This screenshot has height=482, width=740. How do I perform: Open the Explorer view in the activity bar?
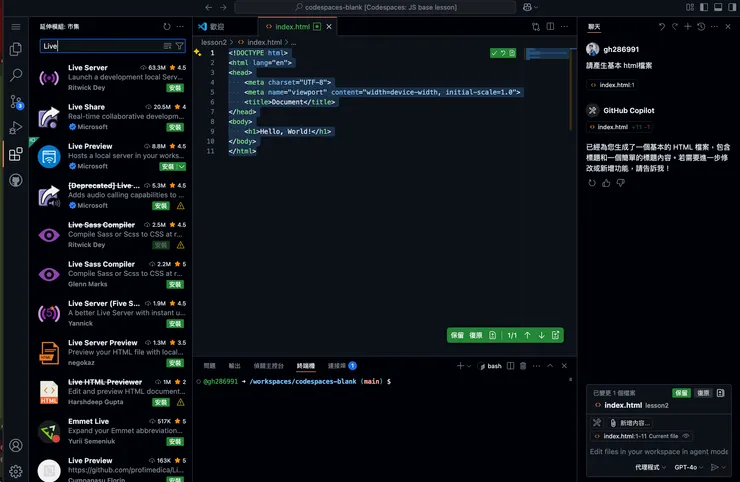point(16,49)
